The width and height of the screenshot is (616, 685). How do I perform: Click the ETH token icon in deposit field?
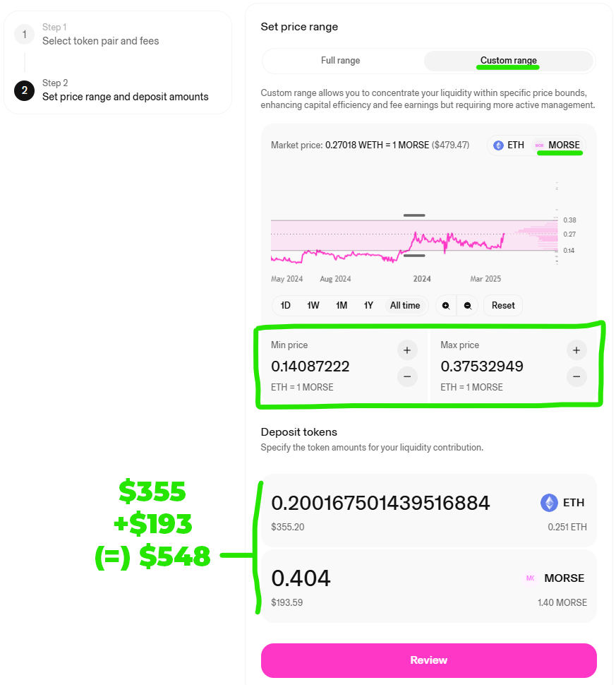(x=549, y=503)
